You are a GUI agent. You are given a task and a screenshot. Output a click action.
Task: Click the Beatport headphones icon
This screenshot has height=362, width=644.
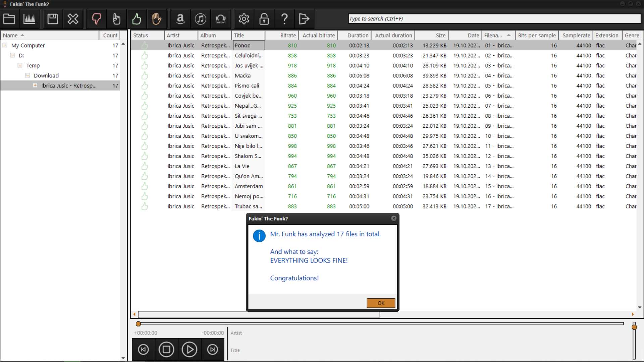(x=220, y=19)
